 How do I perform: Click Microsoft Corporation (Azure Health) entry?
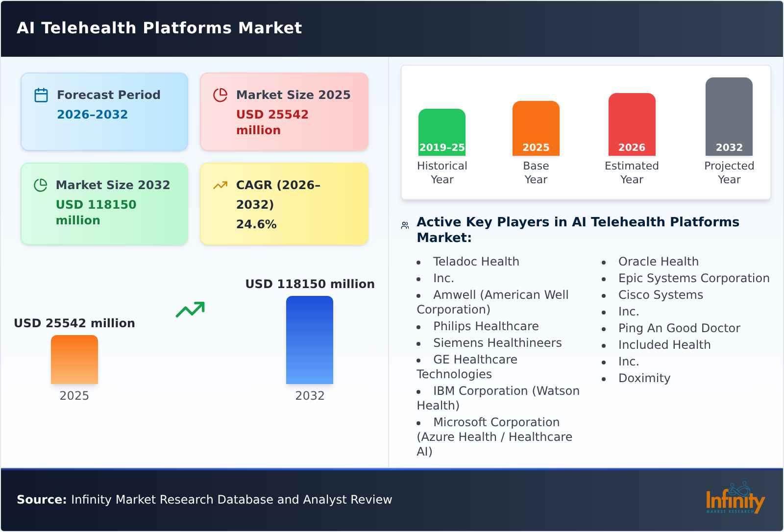[494, 437]
